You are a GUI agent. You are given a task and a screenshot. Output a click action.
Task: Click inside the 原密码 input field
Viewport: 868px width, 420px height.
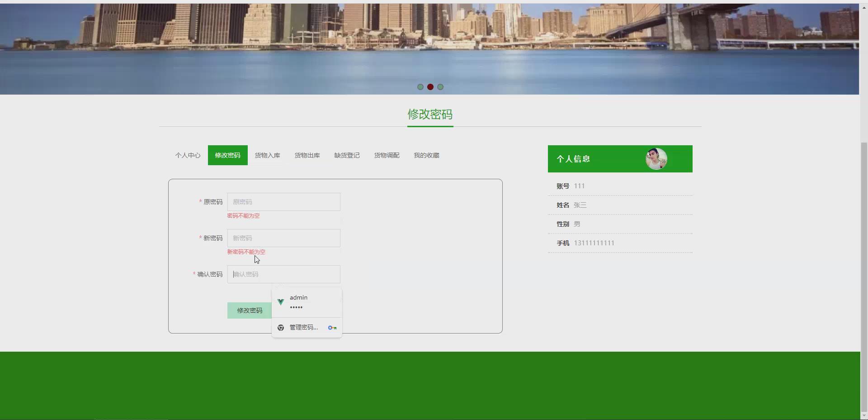(x=283, y=202)
